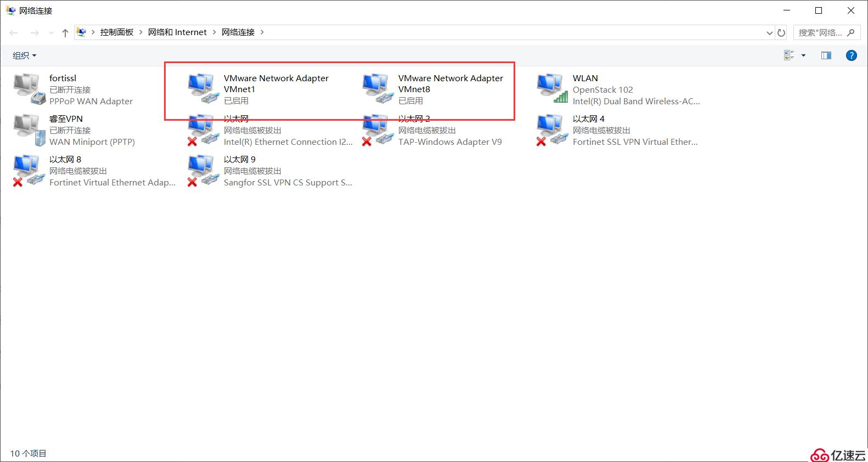Expand chevron after 控制面板 breadcrumb

coord(141,32)
